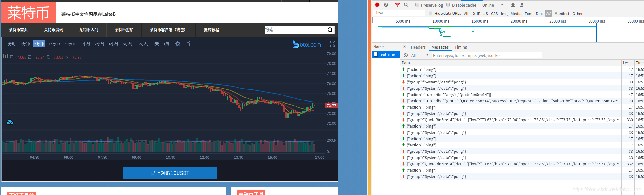Enable Disable cache checkbox
The height and width of the screenshot is (195, 644).
tap(448, 5)
